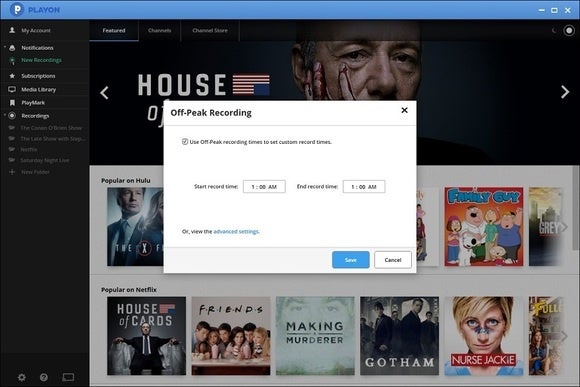Click the PlayOn logo icon
The width and height of the screenshot is (580, 387).
point(16,9)
